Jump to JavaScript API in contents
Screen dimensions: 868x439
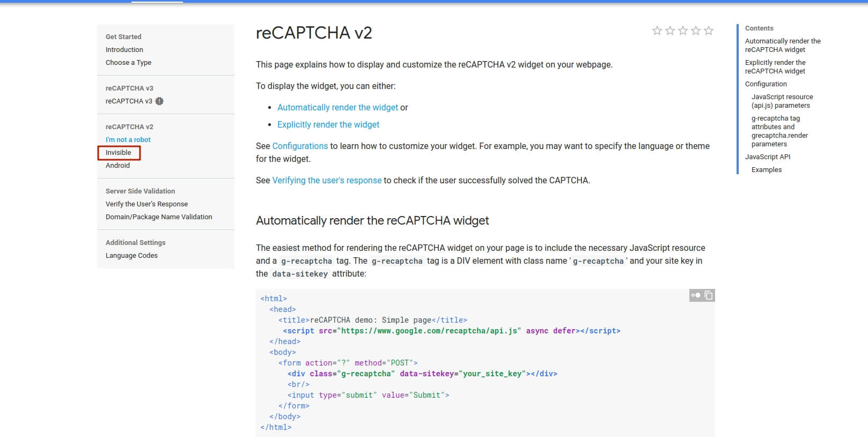767,157
